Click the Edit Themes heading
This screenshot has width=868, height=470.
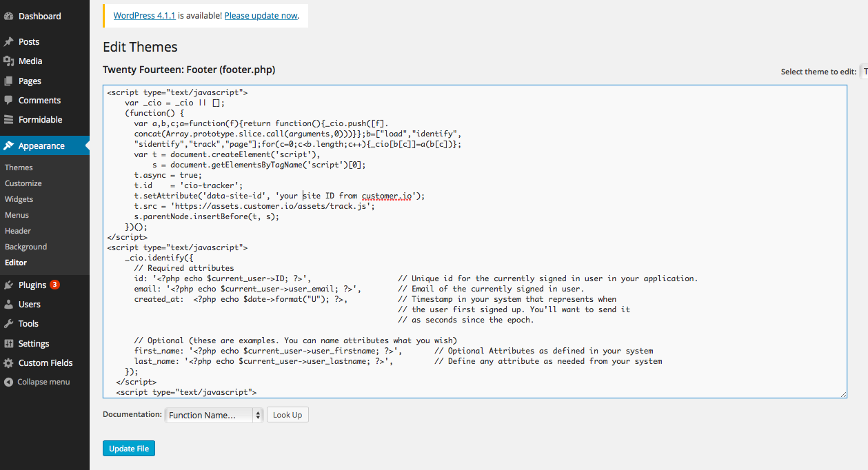(x=140, y=47)
